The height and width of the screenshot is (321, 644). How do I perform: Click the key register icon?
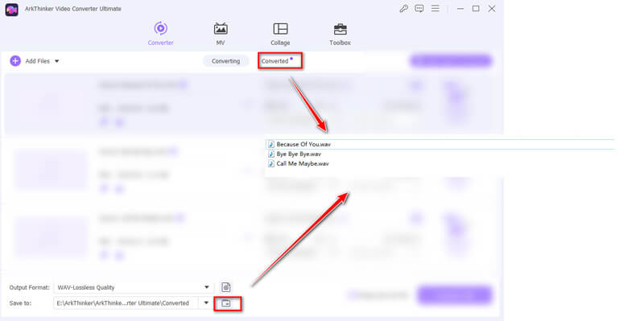tap(404, 9)
